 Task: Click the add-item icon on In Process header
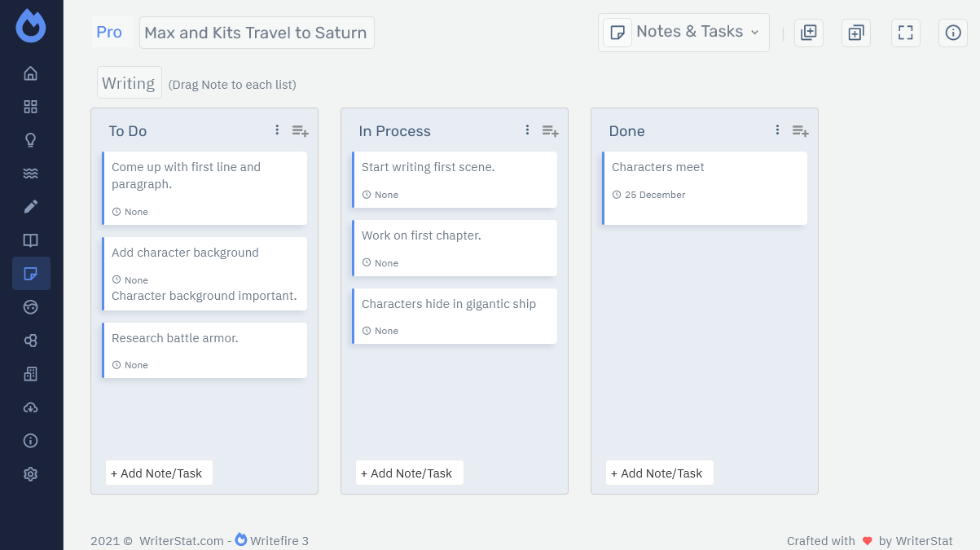[x=550, y=130]
